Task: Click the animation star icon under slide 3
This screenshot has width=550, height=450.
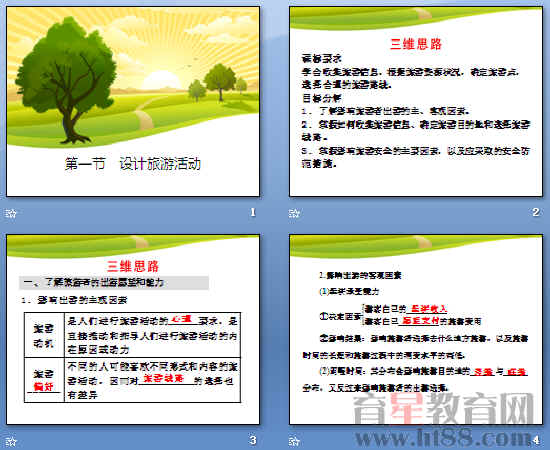Action: pos(11,441)
